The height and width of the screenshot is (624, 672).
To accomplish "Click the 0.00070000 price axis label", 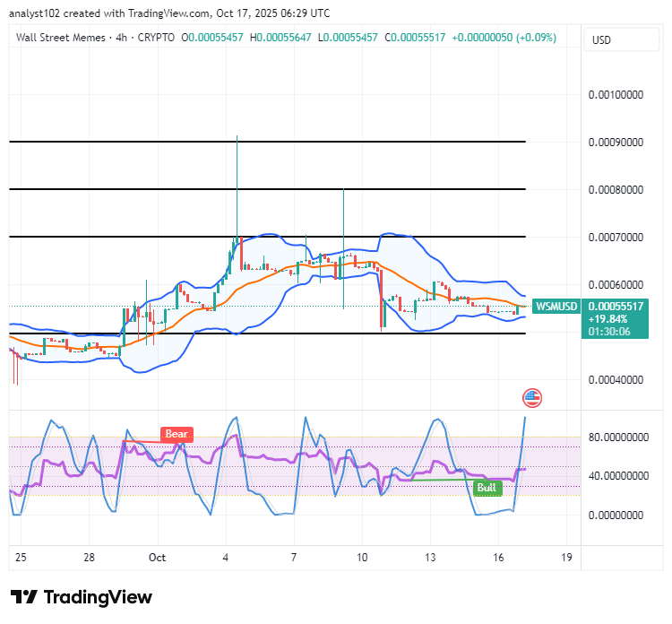I will (x=616, y=238).
